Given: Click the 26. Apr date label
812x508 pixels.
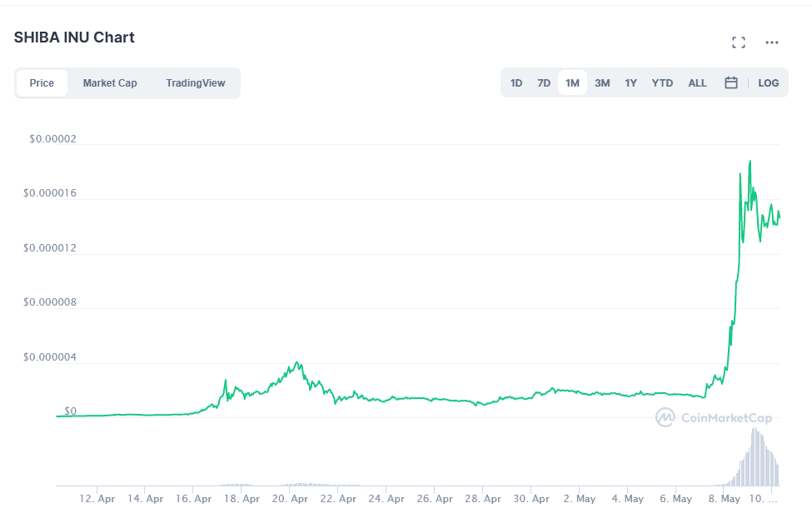Looking at the screenshot, I should 435,499.
